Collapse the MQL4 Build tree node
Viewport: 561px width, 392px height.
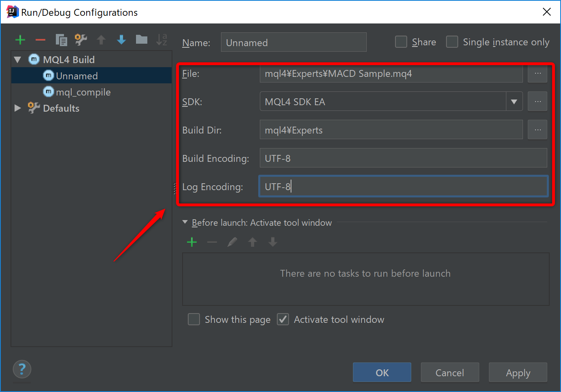pos(17,60)
